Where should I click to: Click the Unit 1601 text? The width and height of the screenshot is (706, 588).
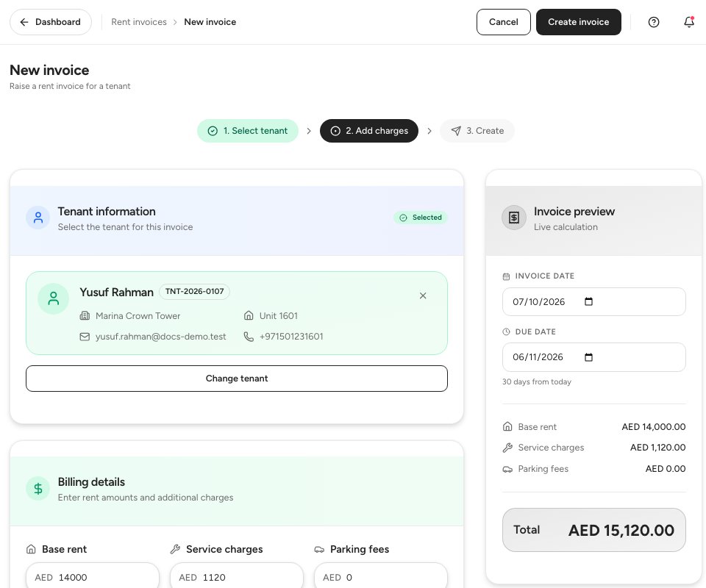tap(278, 316)
